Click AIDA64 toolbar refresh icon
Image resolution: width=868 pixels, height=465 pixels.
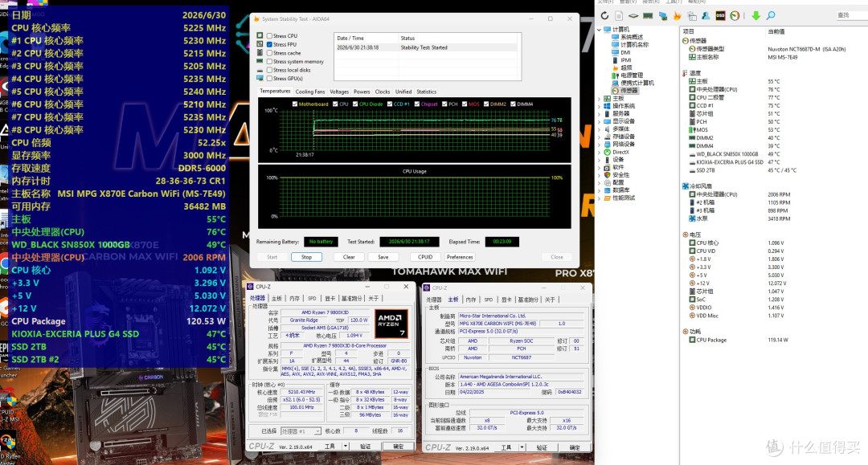pos(604,16)
